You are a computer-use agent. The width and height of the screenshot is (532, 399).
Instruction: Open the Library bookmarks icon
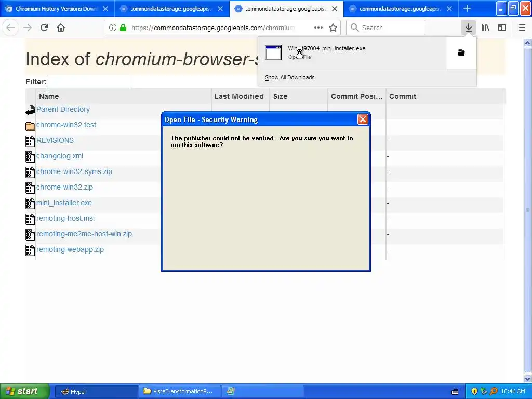(x=485, y=28)
